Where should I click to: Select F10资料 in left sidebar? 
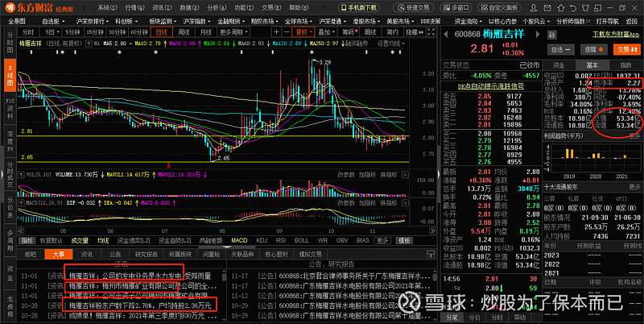pos(10,107)
